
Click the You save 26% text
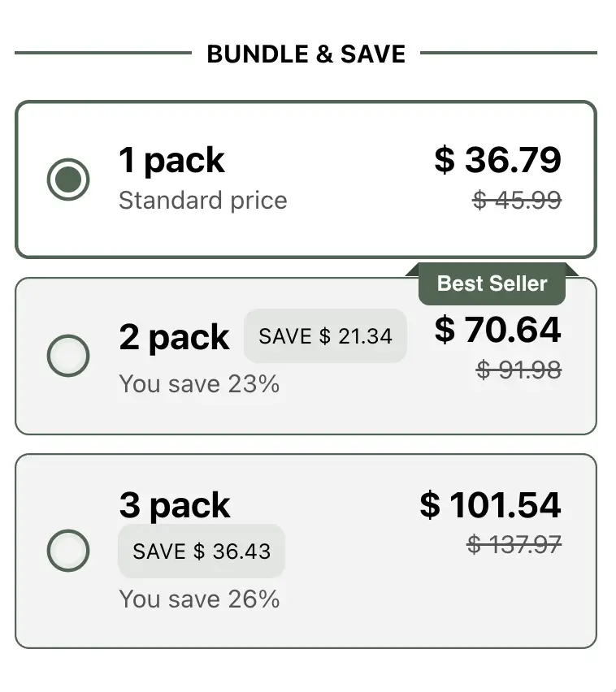pyautogui.click(x=199, y=599)
